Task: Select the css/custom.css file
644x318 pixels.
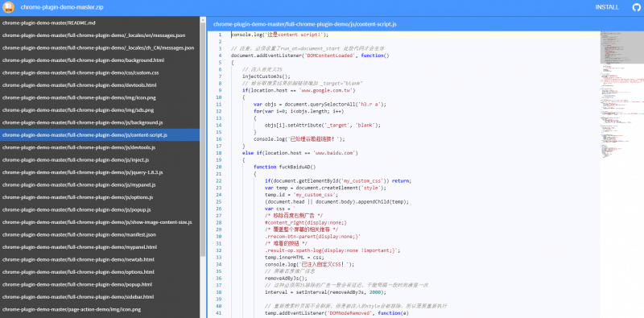Action: [x=100, y=72]
